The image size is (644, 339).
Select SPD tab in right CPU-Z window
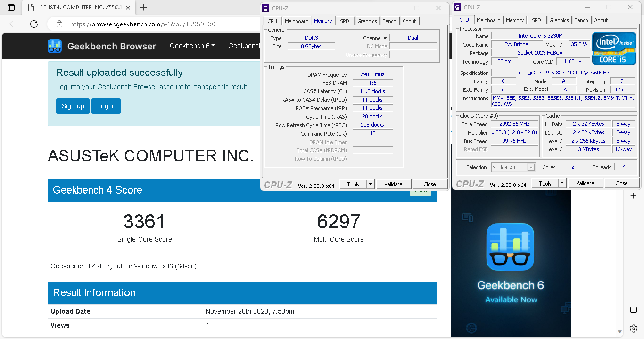tap(537, 20)
